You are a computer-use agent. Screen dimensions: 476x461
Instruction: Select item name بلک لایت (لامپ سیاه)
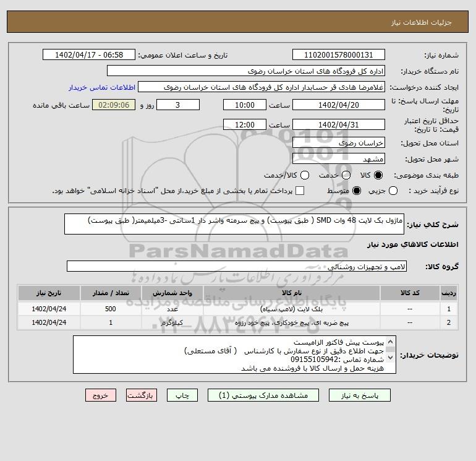pos(291,309)
